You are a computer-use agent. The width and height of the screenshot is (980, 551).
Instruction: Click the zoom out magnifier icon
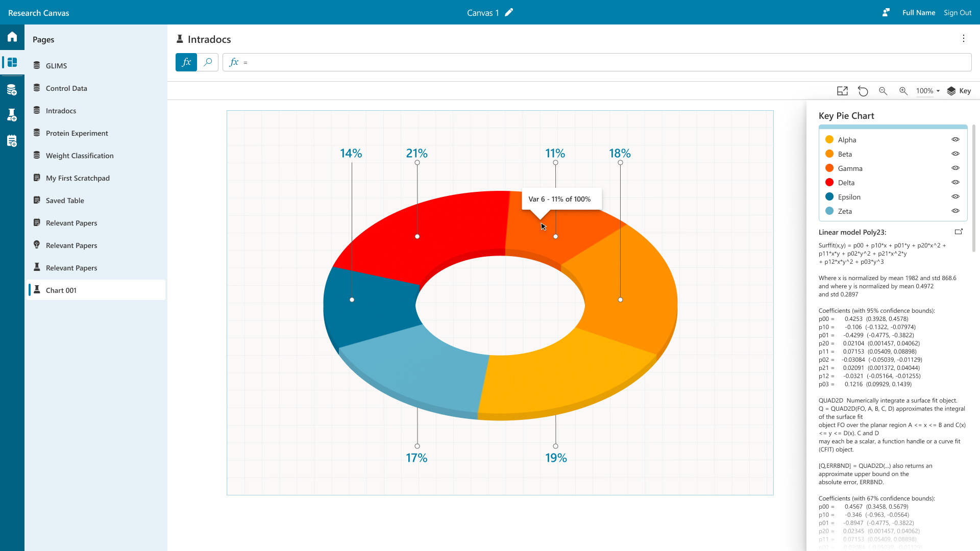coord(883,91)
